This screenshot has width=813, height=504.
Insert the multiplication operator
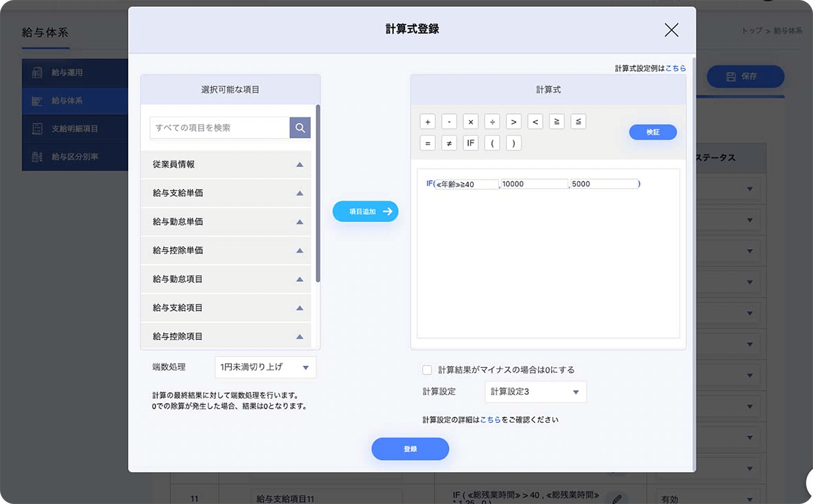[471, 122]
